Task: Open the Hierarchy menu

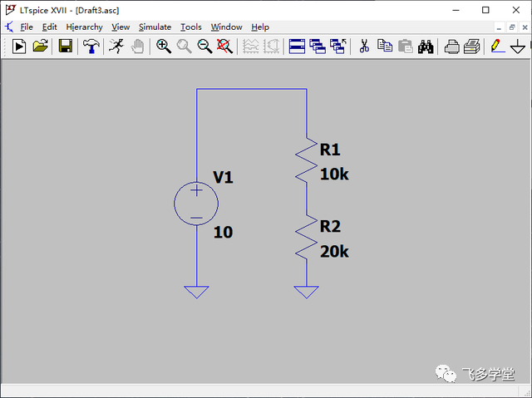Action: (x=84, y=27)
